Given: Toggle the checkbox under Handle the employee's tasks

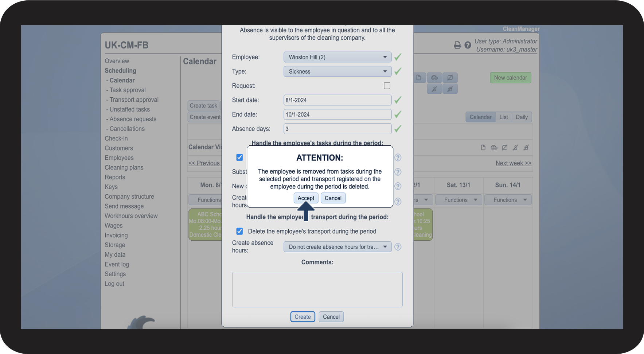Looking at the screenshot, I should coord(239,157).
